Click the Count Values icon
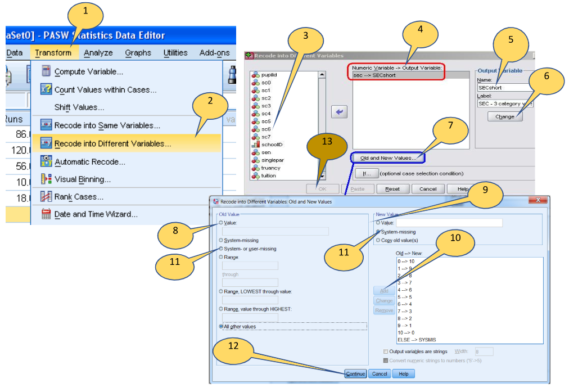The image size is (569, 392). 46,89
